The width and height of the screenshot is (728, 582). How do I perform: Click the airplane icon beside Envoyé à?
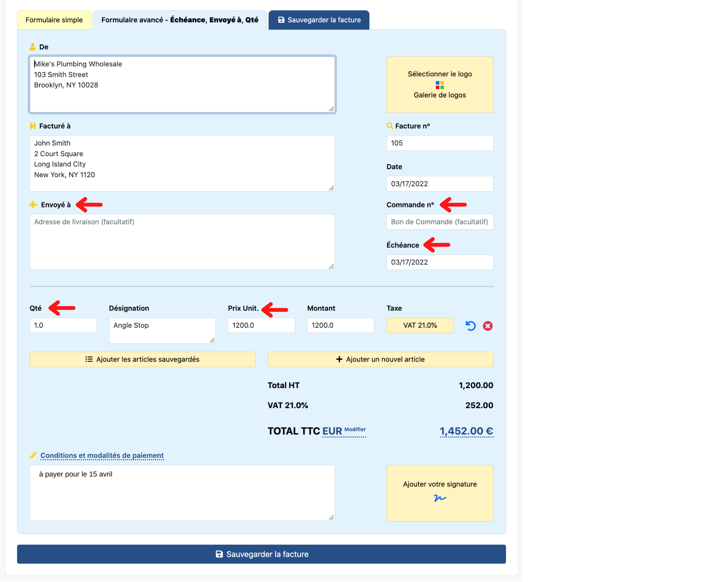click(x=33, y=205)
